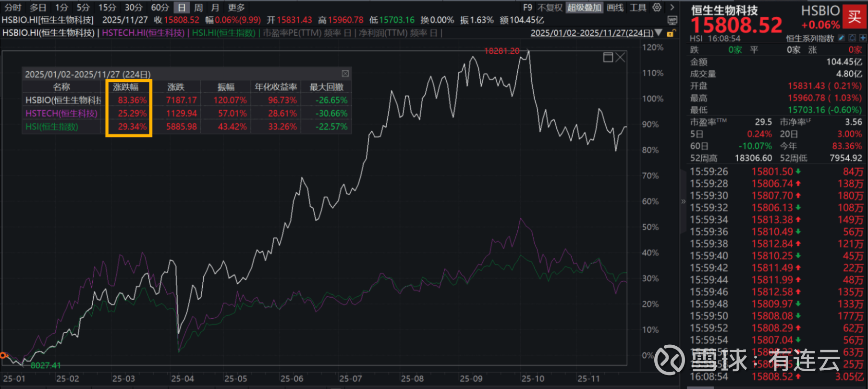Click the 振幅 column header

pos(226,87)
